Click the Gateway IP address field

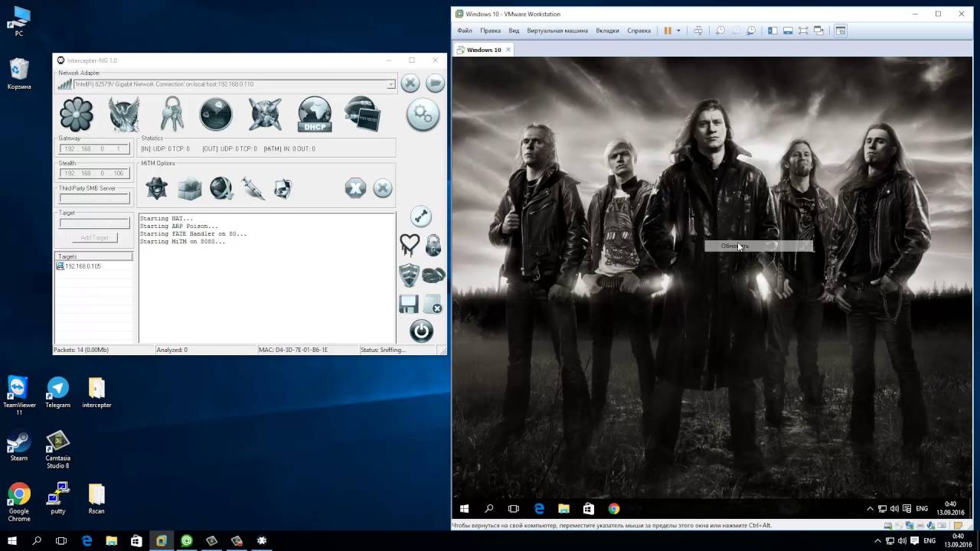[x=94, y=148]
